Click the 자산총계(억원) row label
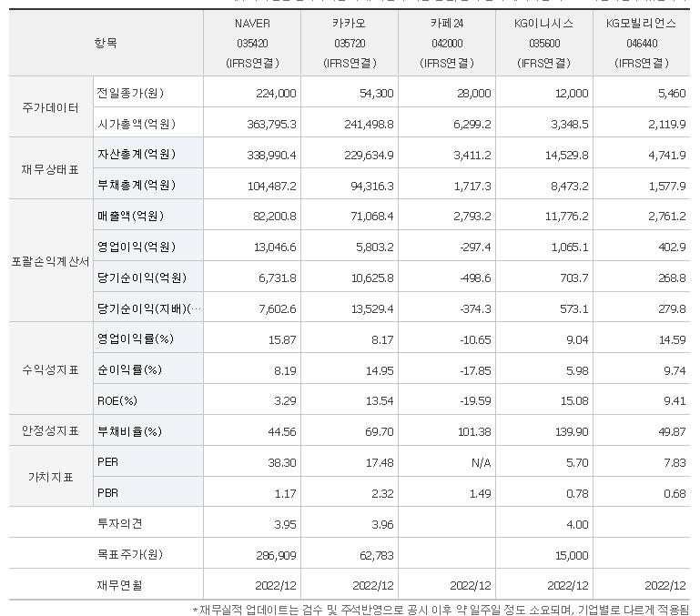This screenshot has height=616, width=700. click(x=137, y=154)
